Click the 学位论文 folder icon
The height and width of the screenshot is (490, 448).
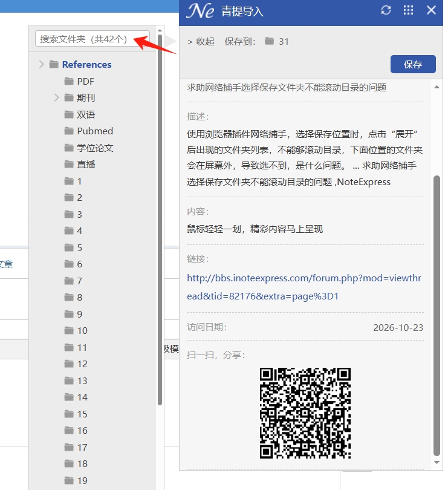coord(69,148)
